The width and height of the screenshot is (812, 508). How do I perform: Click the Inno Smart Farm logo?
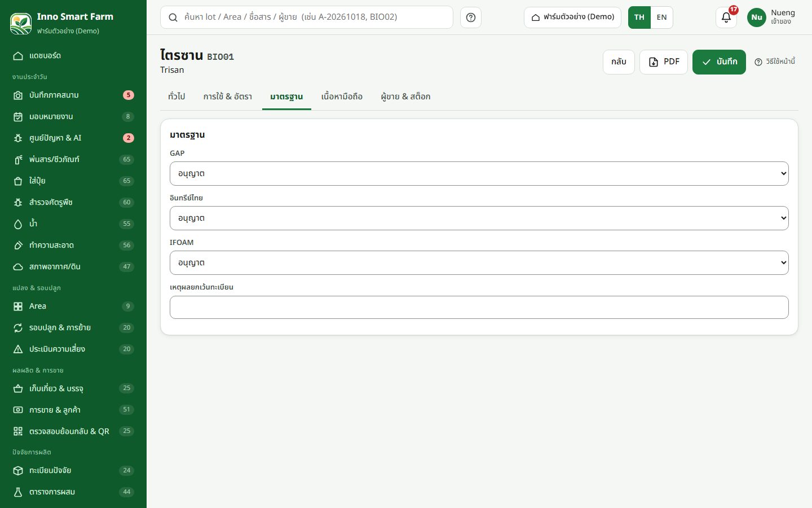tap(21, 23)
